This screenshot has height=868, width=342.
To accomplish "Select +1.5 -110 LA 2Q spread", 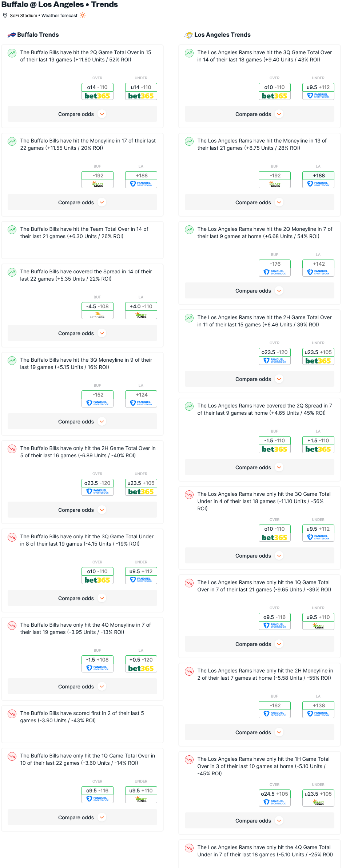I will (x=318, y=445).
